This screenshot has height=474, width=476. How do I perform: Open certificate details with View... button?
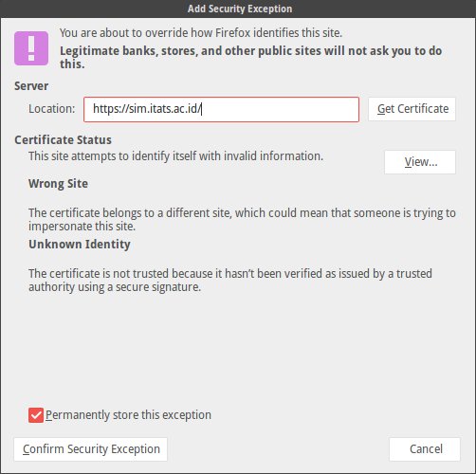[x=420, y=162]
